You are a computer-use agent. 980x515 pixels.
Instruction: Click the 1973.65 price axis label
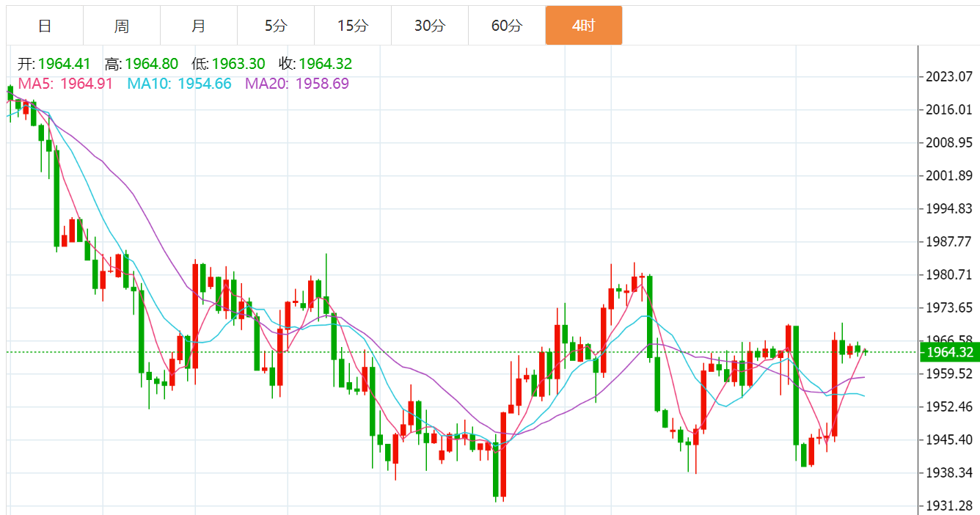[x=949, y=307]
